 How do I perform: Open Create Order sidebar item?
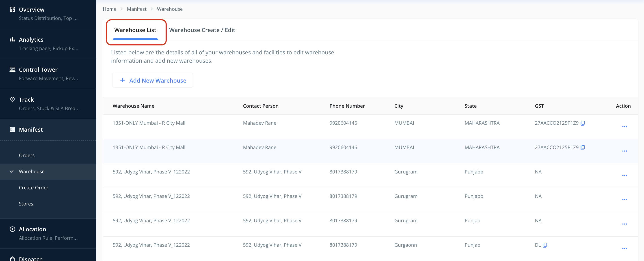(x=34, y=188)
